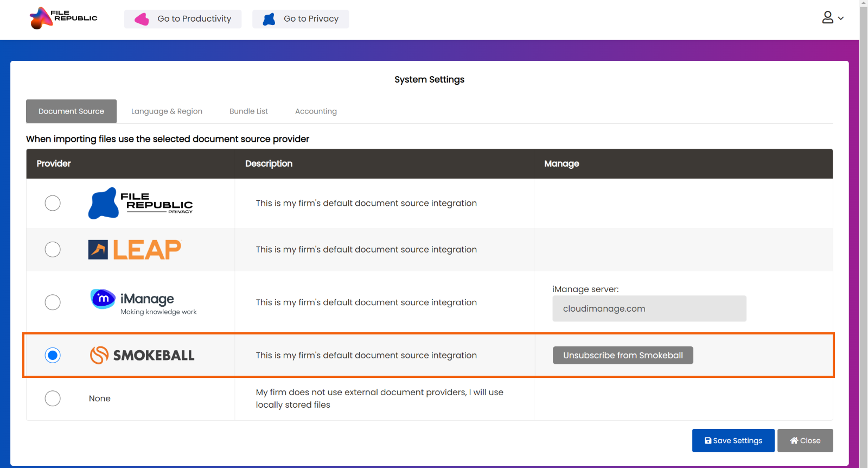Open the user account dropdown menu

[x=833, y=18]
